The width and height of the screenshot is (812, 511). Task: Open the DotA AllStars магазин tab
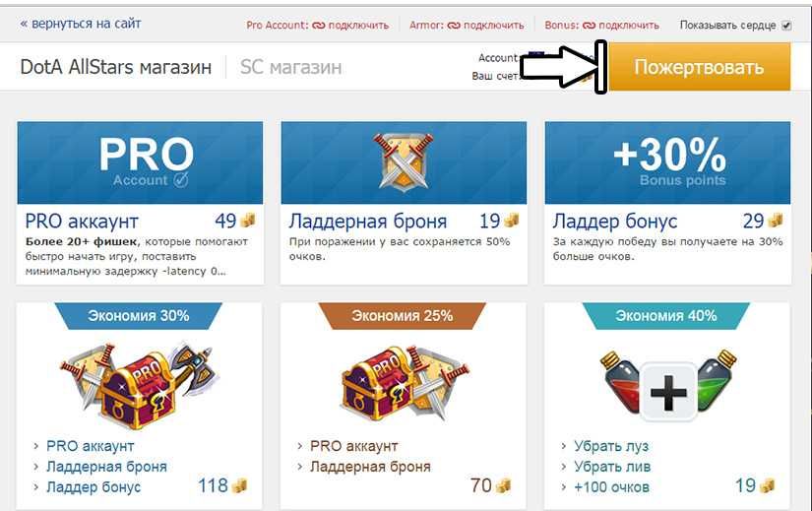115,67
